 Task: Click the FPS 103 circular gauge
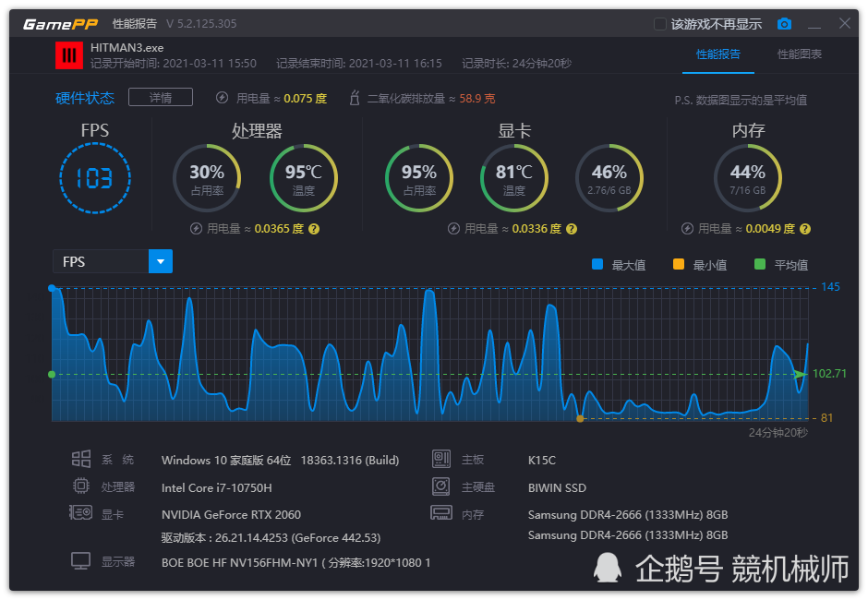click(95, 178)
